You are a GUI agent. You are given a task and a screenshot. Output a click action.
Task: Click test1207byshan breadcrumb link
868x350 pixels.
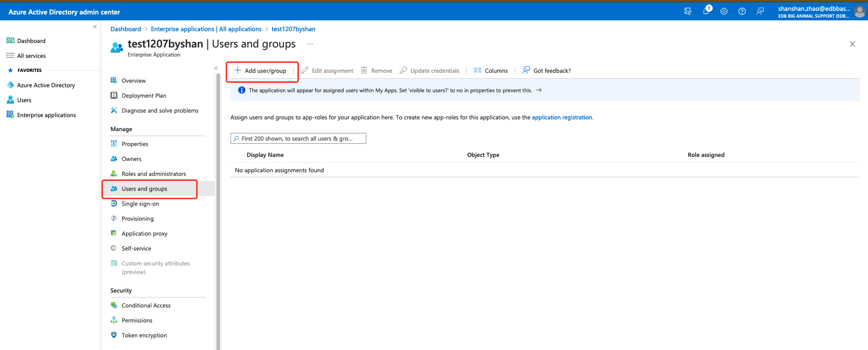point(293,29)
